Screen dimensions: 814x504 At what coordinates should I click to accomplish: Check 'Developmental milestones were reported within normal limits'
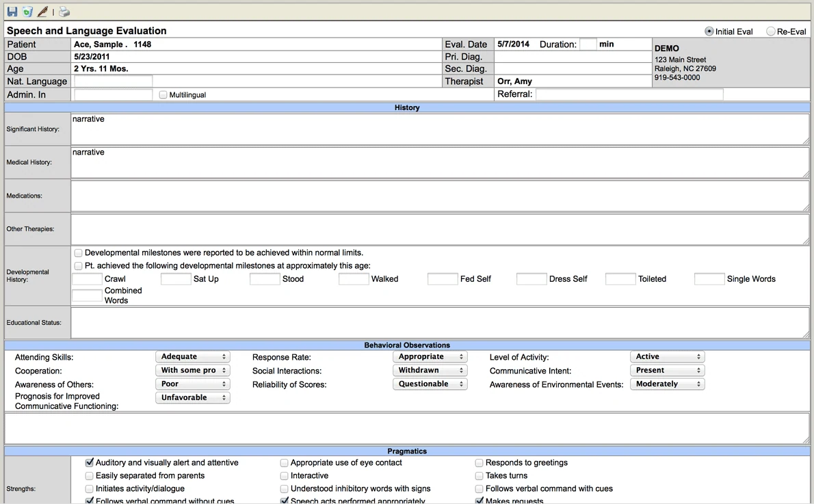(78, 252)
